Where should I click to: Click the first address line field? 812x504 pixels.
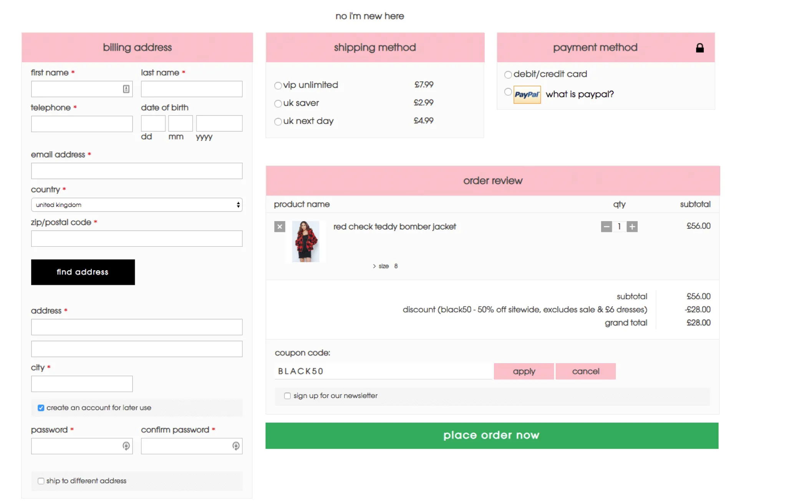pyautogui.click(x=137, y=327)
